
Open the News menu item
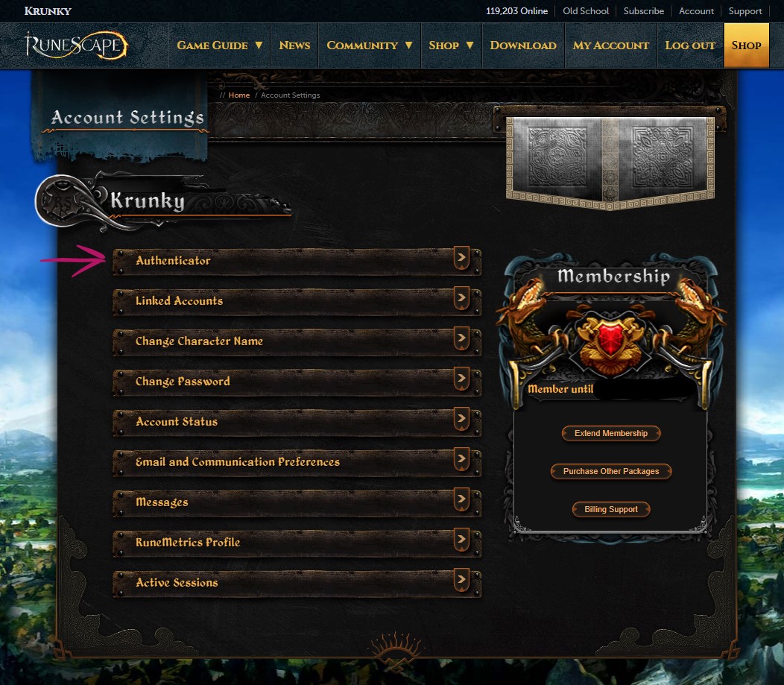[294, 45]
